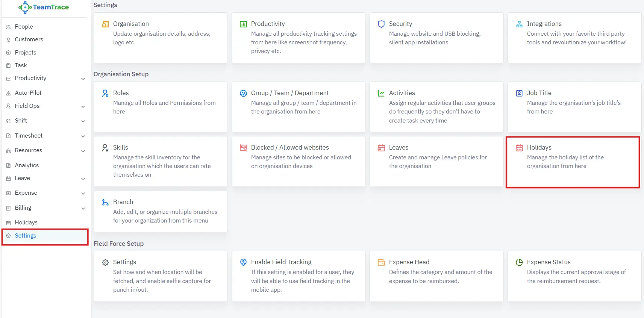This screenshot has height=318, width=644.
Task: Click the Activities chart icon
Action: tap(381, 93)
